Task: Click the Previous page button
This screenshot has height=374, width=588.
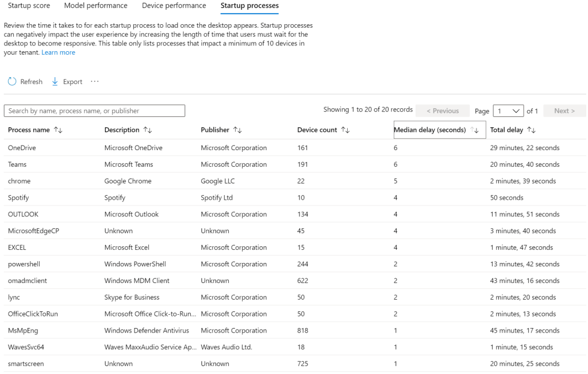Action: coord(442,111)
